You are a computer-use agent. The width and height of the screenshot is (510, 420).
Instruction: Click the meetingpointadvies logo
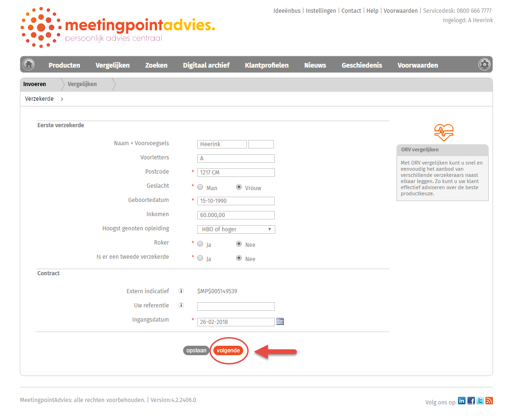point(118,27)
